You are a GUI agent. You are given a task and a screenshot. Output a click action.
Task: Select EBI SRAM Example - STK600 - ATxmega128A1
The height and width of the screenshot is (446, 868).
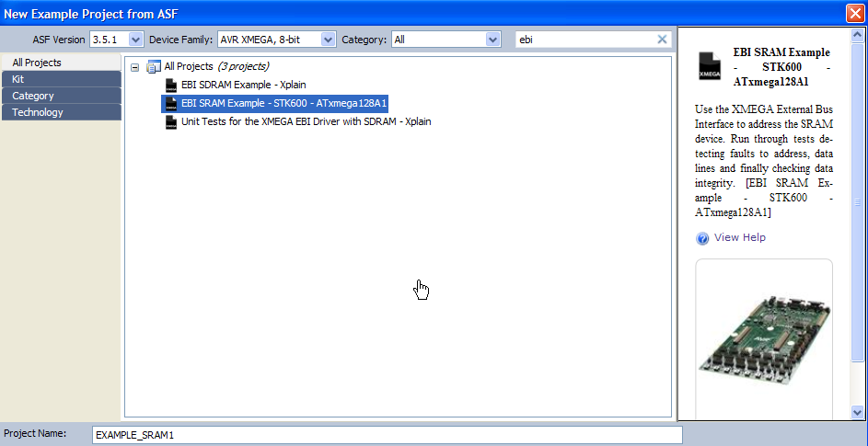pyautogui.click(x=284, y=104)
